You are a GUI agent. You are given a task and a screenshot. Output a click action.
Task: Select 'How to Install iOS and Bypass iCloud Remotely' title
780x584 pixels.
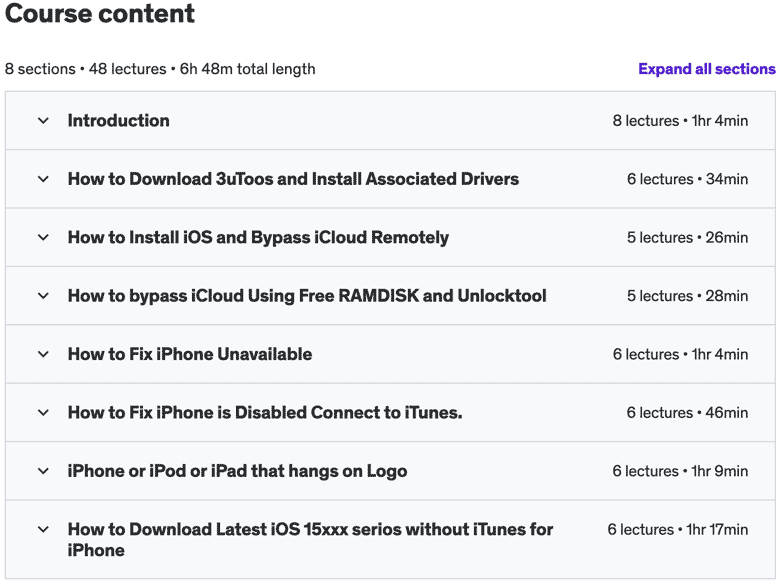(x=258, y=237)
